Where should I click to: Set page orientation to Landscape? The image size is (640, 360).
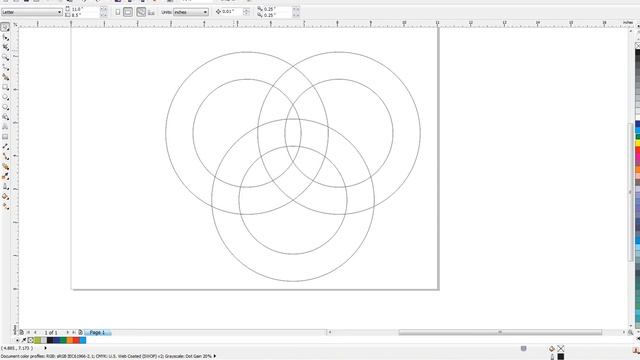point(128,12)
